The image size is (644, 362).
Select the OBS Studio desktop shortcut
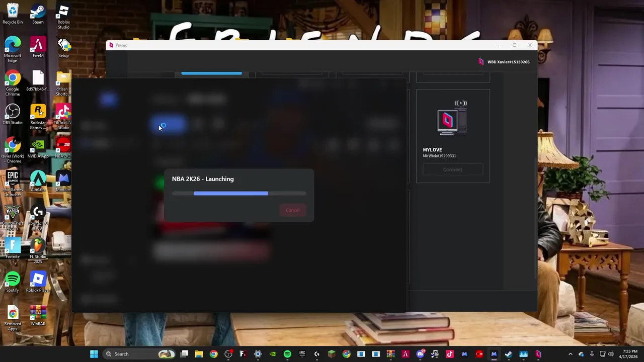[13, 115]
